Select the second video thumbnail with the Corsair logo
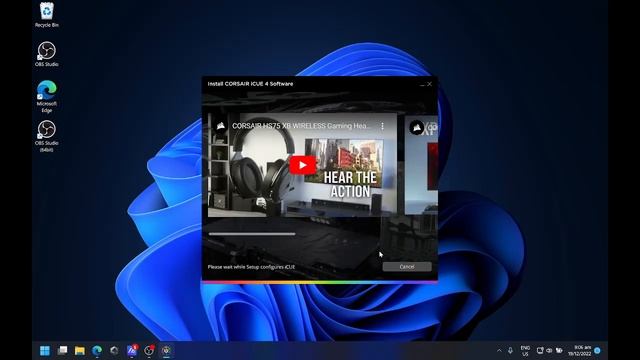The image size is (640, 360). point(421,164)
